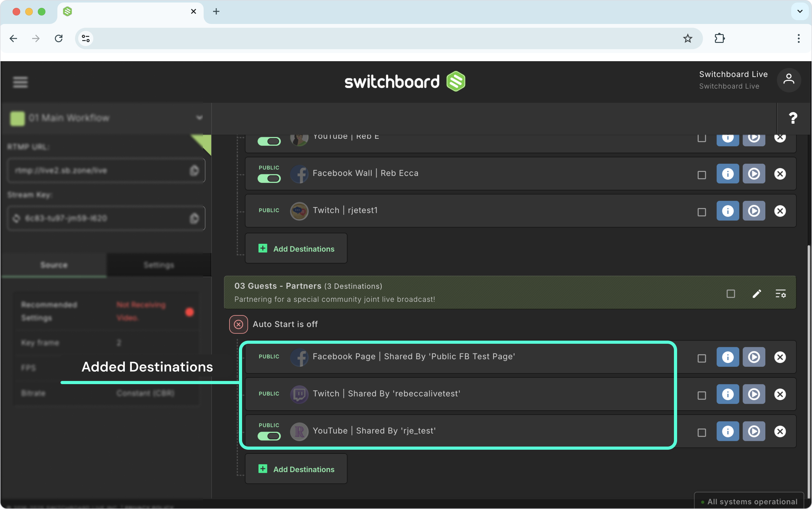Open the hamburger menu
The width and height of the screenshot is (812, 509).
tap(20, 82)
